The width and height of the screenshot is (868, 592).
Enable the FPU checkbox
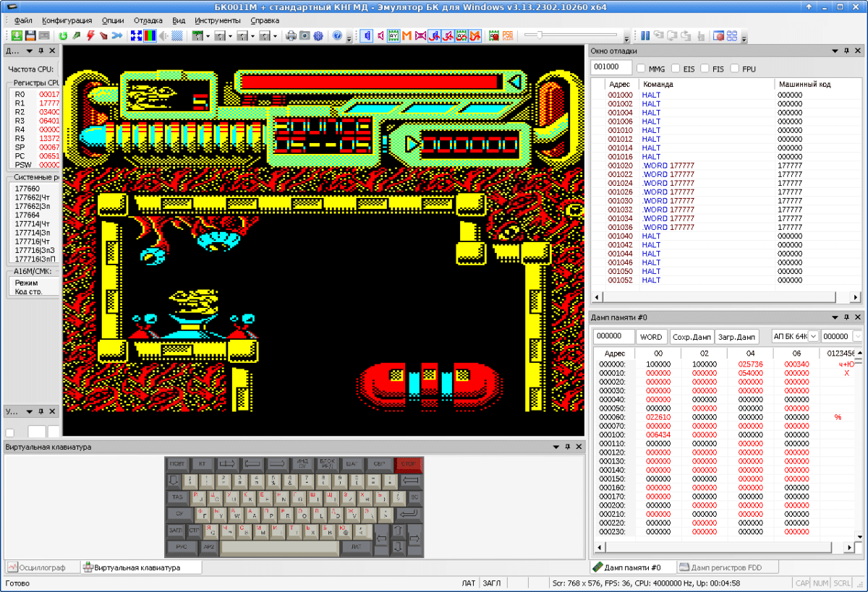[x=735, y=69]
